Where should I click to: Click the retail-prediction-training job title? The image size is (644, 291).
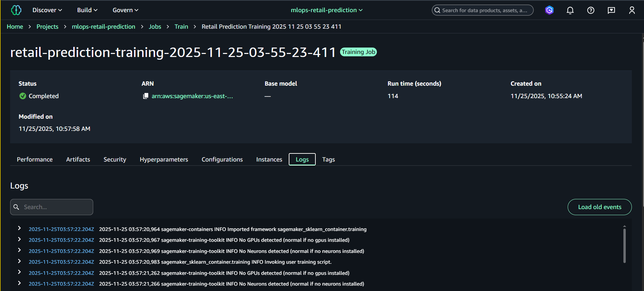[173, 52]
